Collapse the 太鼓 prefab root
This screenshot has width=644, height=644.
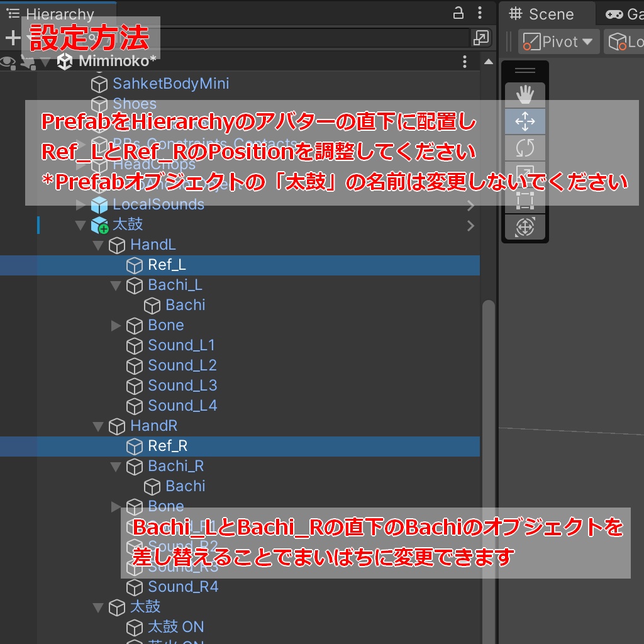point(81,225)
